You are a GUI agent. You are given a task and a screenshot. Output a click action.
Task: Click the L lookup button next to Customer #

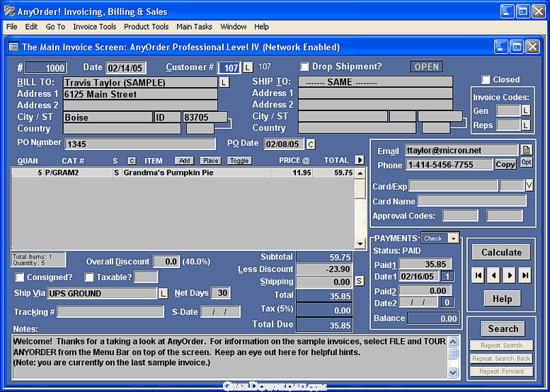pyautogui.click(x=248, y=67)
